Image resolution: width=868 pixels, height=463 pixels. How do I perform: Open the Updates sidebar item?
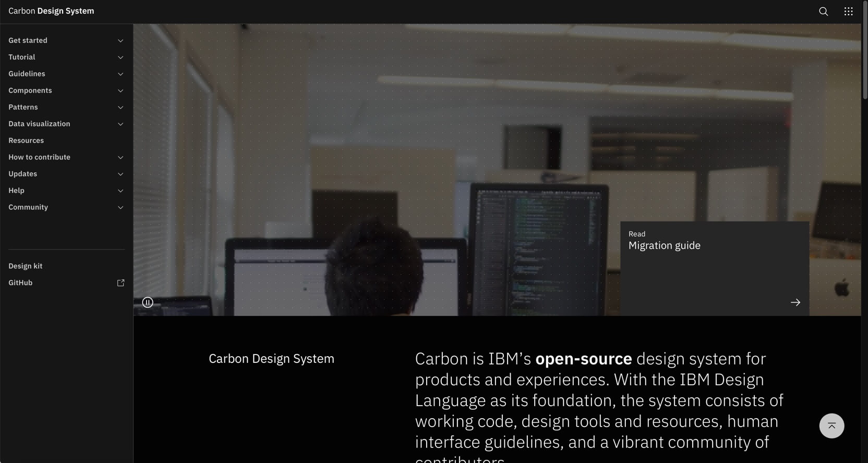[23, 174]
